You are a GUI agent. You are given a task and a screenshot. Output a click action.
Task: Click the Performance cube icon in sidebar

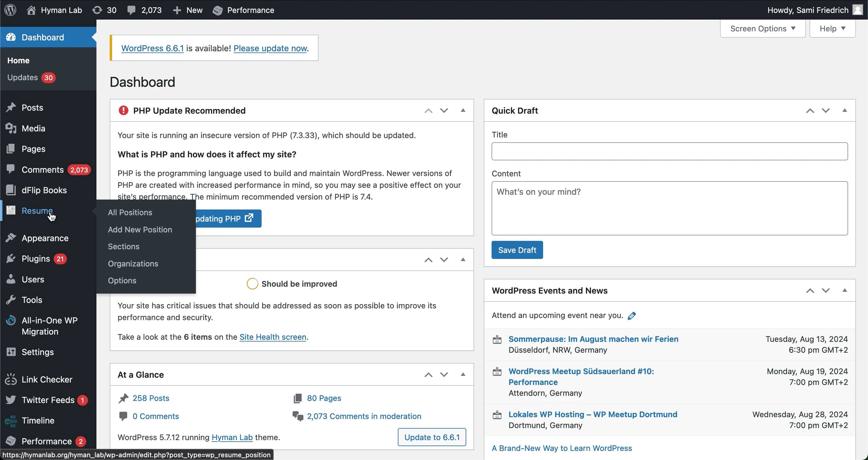click(x=11, y=441)
